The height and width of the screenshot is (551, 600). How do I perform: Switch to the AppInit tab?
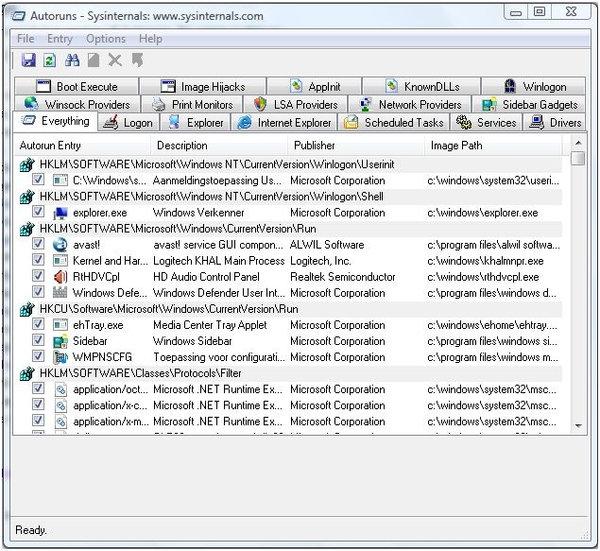coord(315,86)
